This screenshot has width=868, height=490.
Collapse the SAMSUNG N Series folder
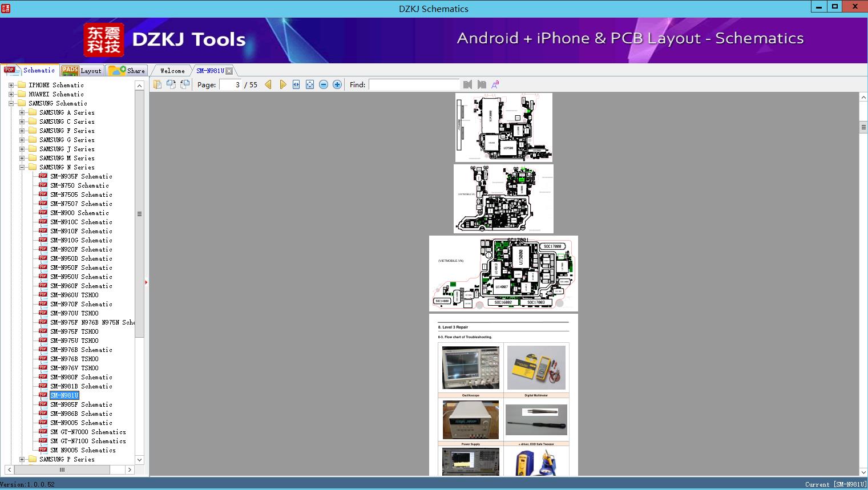point(22,167)
